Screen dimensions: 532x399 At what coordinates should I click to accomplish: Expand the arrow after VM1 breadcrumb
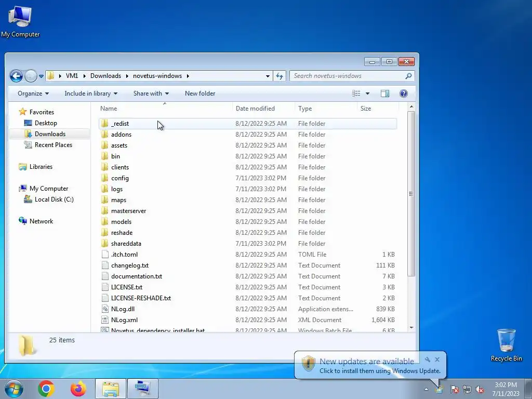point(85,76)
